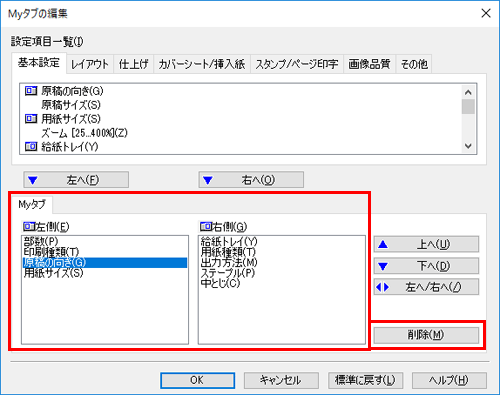Select ステープル(P) in the right list
The image size is (500, 395).
pos(281,273)
